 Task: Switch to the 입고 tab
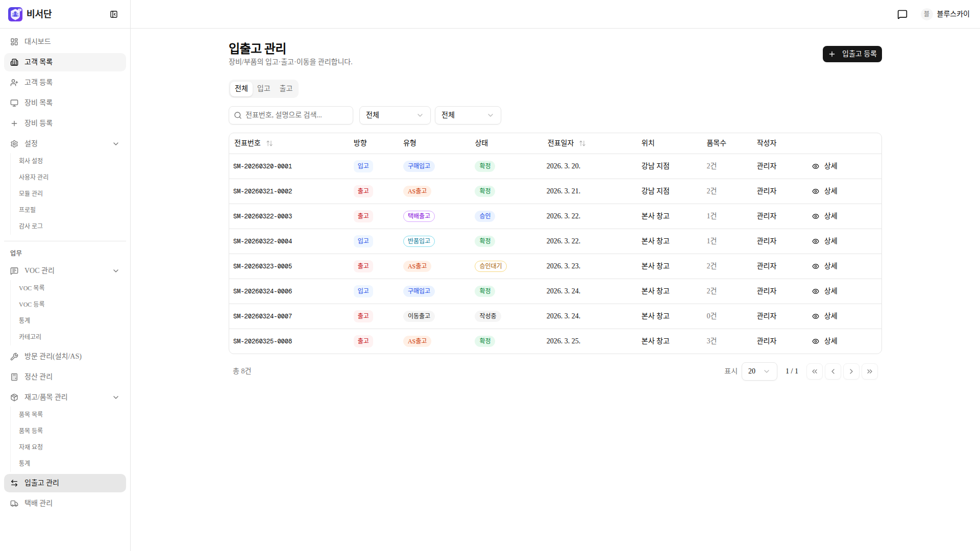(x=264, y=89)
